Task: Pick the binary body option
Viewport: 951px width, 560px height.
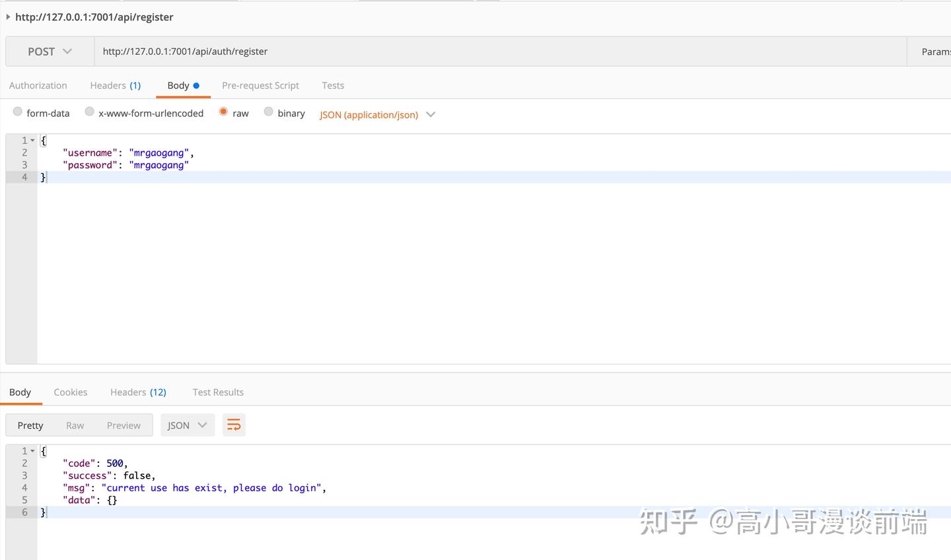Action: coord(268,112)
